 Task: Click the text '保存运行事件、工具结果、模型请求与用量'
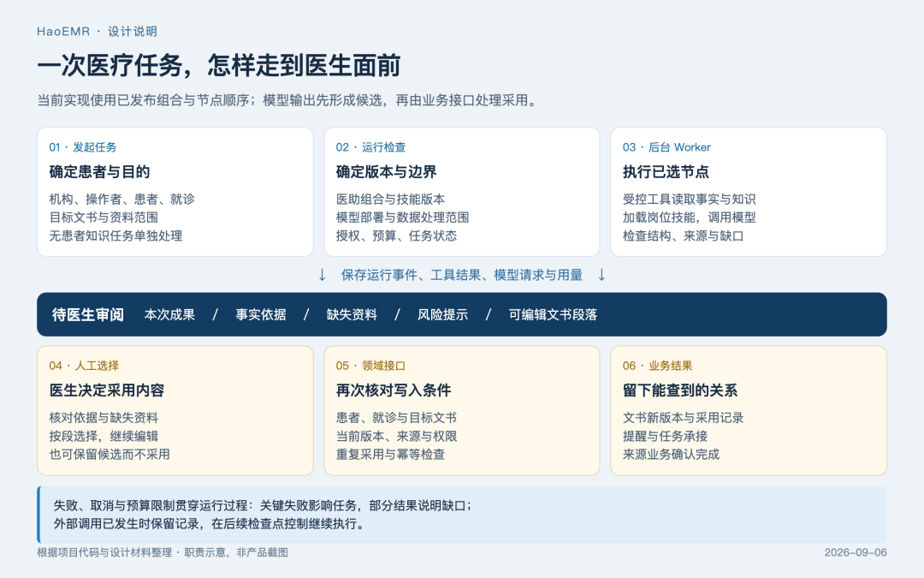[x=461, y=275]
